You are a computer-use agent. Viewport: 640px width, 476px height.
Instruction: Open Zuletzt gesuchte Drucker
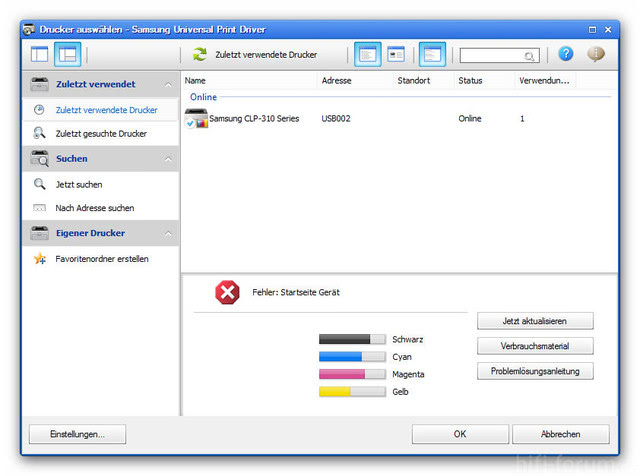click(x=101, y=134)
